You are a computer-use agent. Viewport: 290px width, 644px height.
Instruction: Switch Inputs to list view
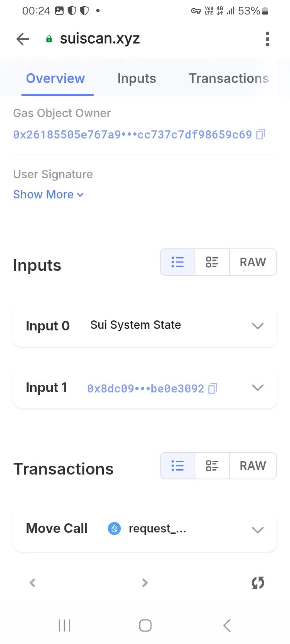[x=178, y=262]
